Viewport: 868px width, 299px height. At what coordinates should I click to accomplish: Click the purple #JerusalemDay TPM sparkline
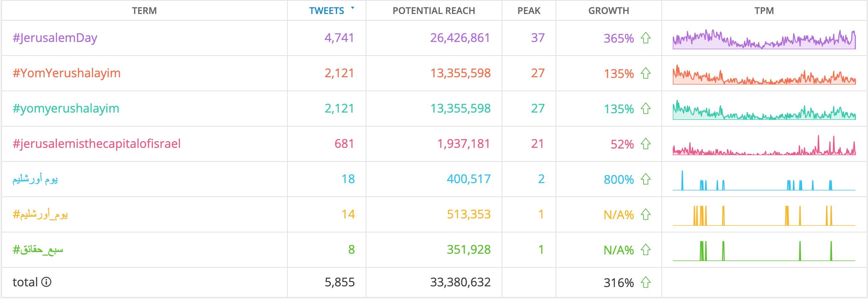(764, 40)
